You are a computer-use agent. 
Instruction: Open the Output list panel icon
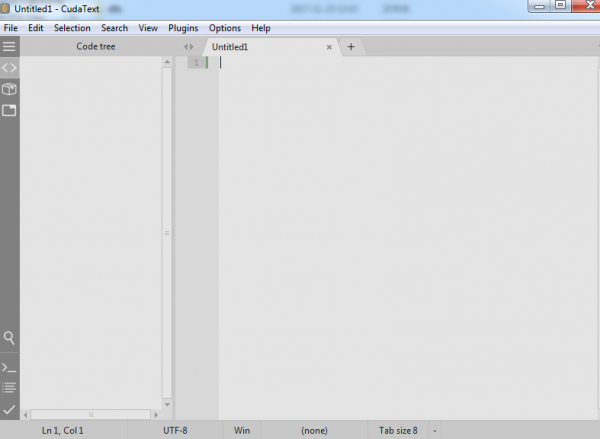pyautogui.click(x=9, y=387)
